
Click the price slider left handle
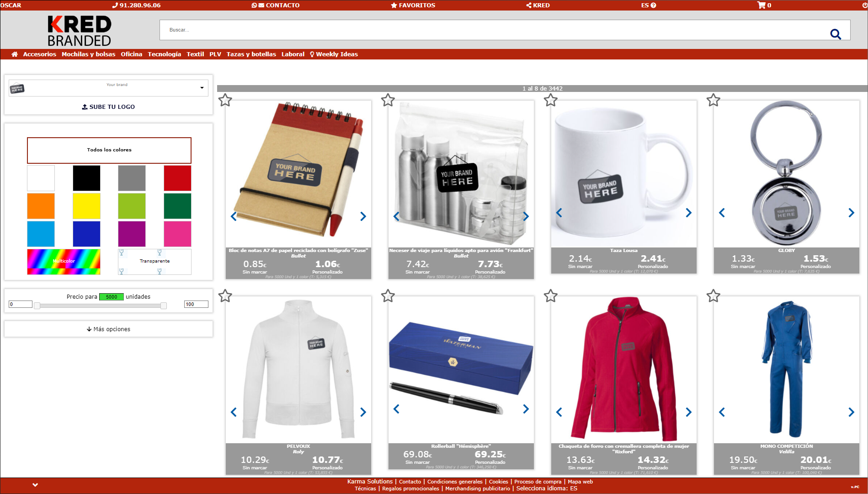37,306
